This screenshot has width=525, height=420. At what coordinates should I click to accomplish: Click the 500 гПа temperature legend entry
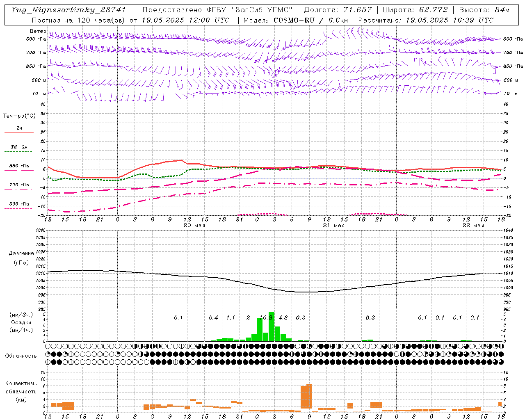pos(19,204)
